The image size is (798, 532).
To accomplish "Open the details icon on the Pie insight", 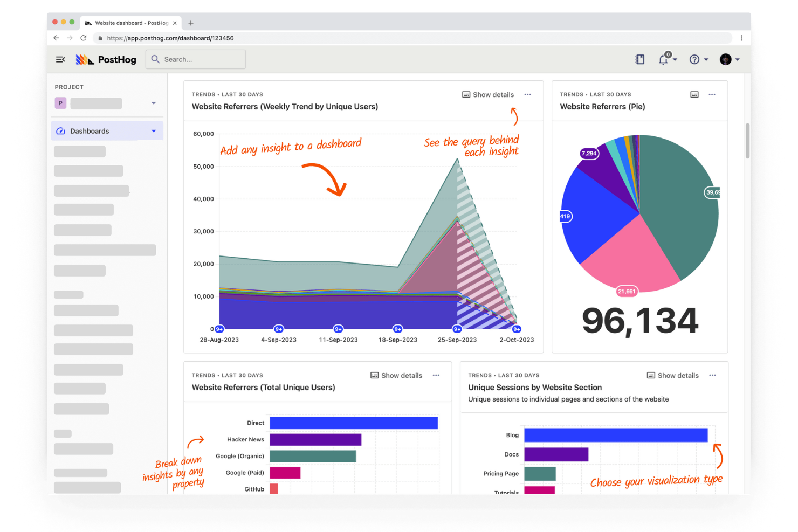I will [694, 95].
